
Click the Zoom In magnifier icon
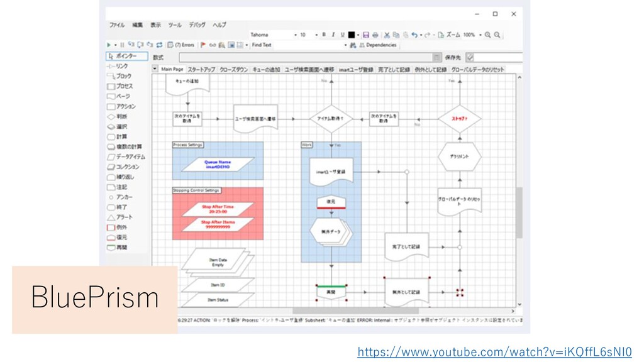tap(487, 35)
